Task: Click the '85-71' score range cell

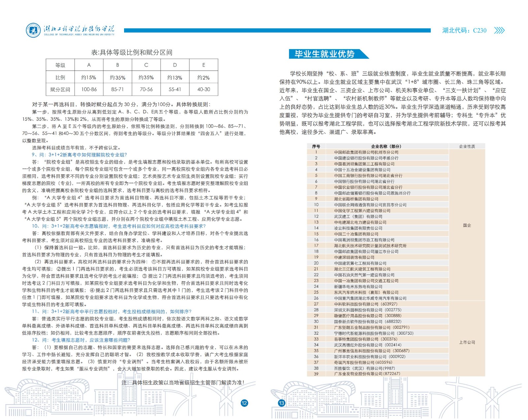Action: point(117,89)
